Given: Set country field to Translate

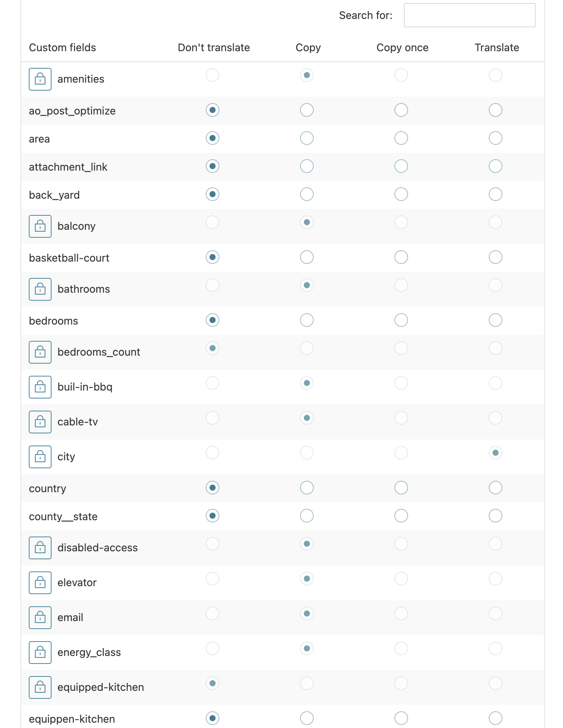Looking at the screenshot, I should coord(496,488).
